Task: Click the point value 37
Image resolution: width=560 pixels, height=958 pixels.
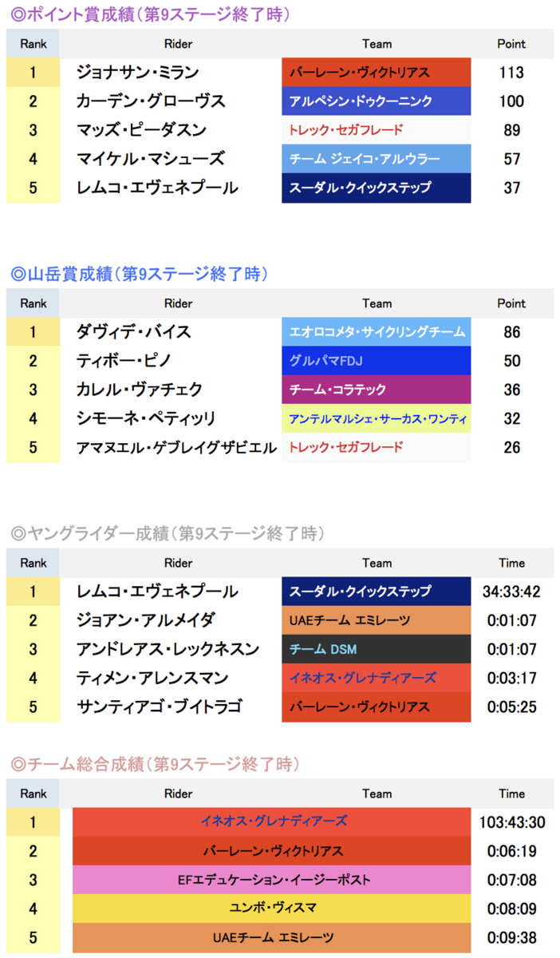Action: tap(511, 188)
